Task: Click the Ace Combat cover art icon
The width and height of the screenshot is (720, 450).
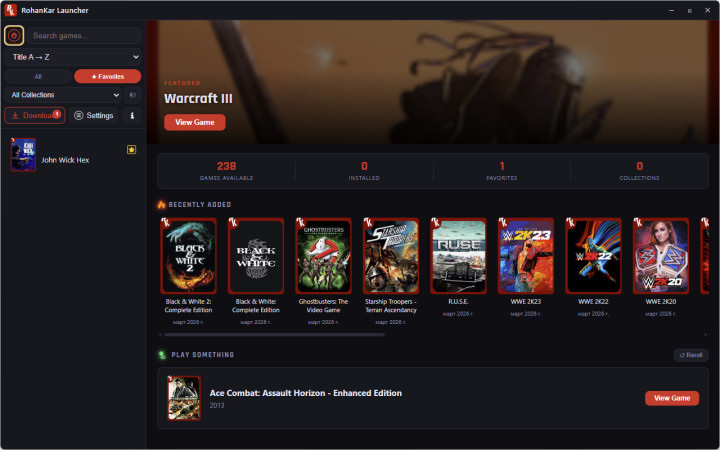Action: pyautogui.click(x=184, y=398)
